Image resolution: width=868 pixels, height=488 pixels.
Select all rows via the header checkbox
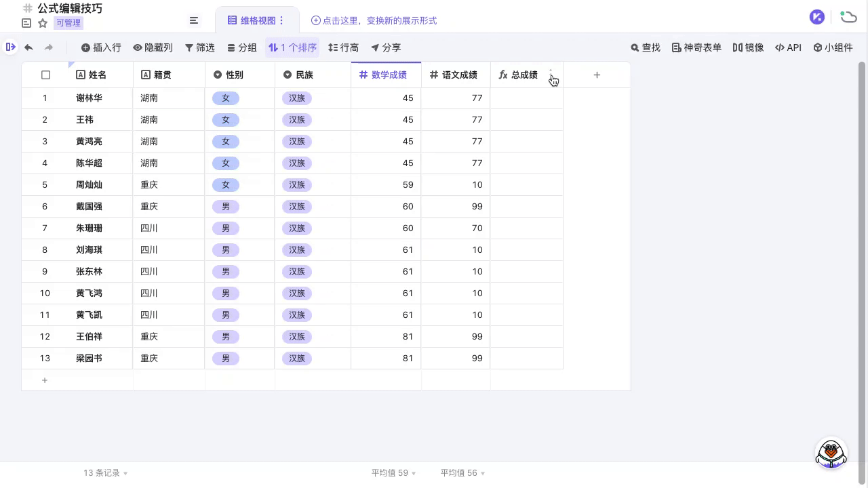tap(45, 75)
